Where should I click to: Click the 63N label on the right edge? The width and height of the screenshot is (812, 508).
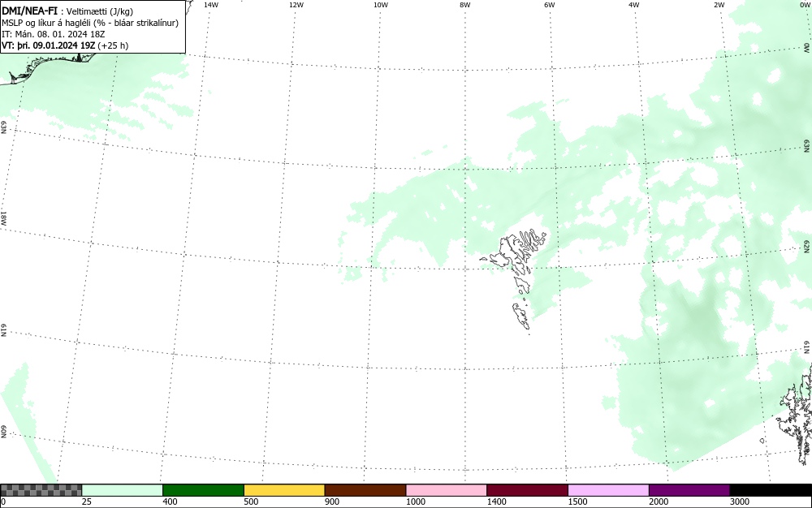click(x=807, y=146)
